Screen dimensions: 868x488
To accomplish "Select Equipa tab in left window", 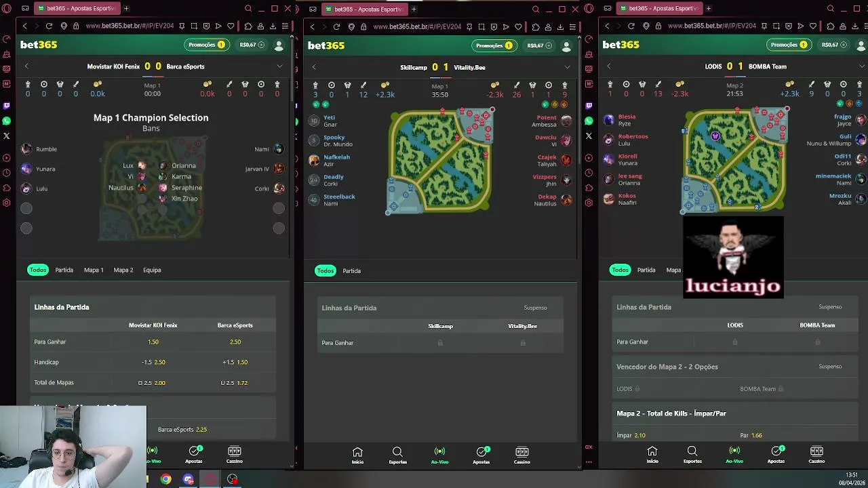I will point(152,270).
